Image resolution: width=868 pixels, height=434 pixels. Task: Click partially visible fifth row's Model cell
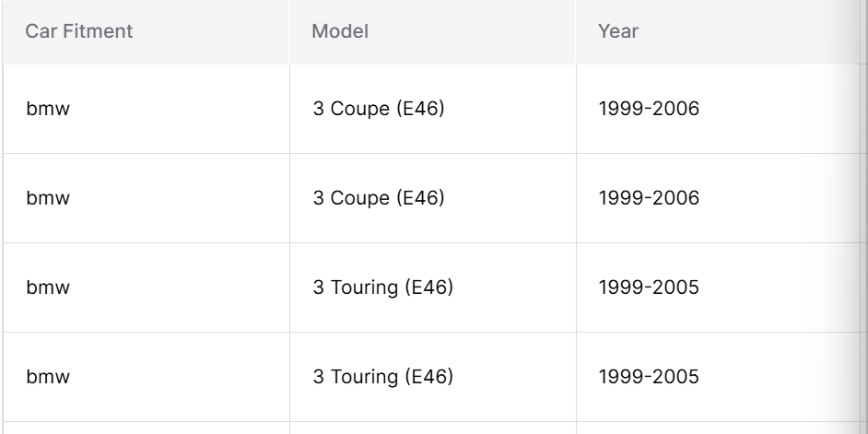pos(432,428)
